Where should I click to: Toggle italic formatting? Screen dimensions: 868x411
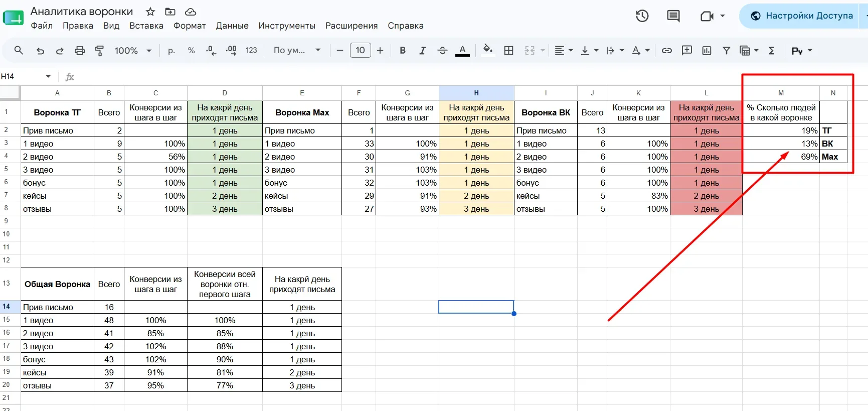click(423, 50)
